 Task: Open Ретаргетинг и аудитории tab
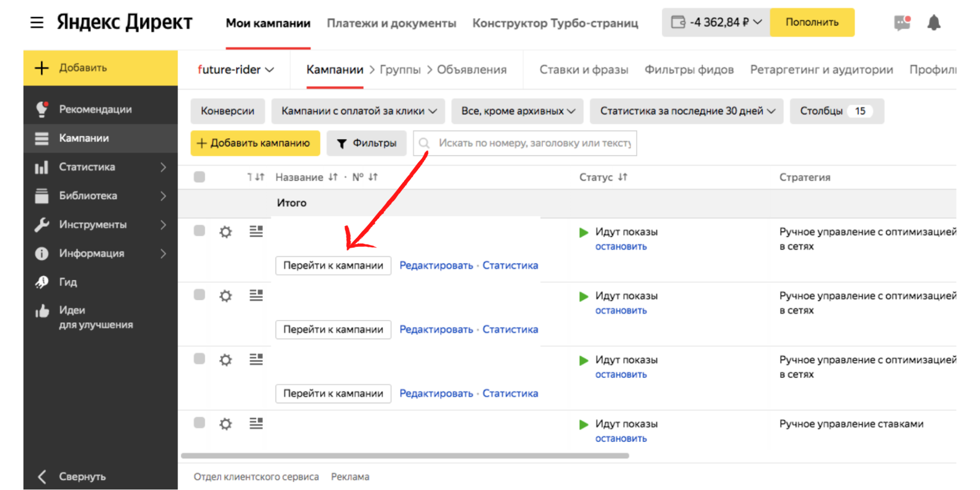[822, 70]
